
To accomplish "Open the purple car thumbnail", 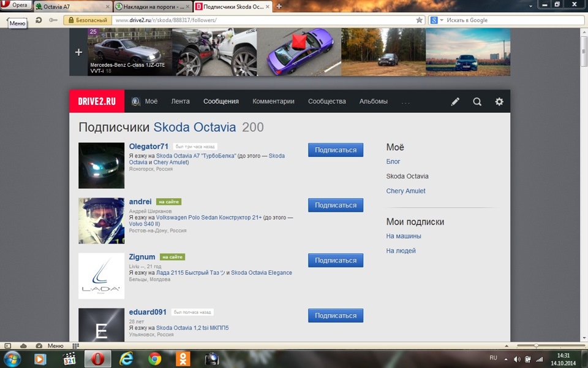I will [x=299, y=52].
